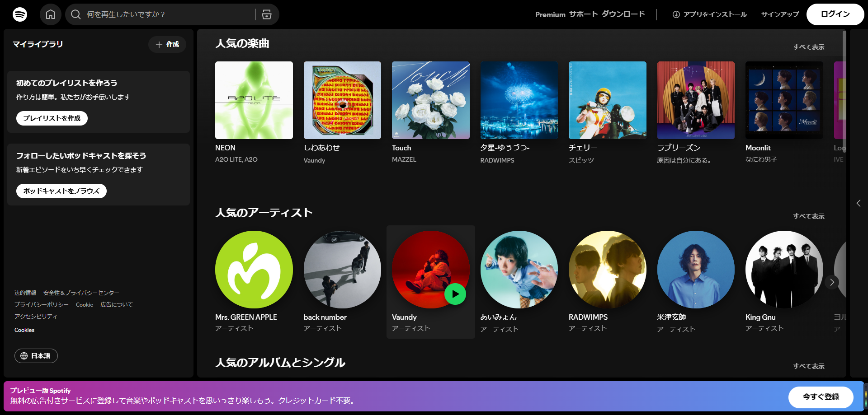Viewport: 868px width, 415px height.
Task: Open 米津玄師 artist image
Action: point(696,270)
